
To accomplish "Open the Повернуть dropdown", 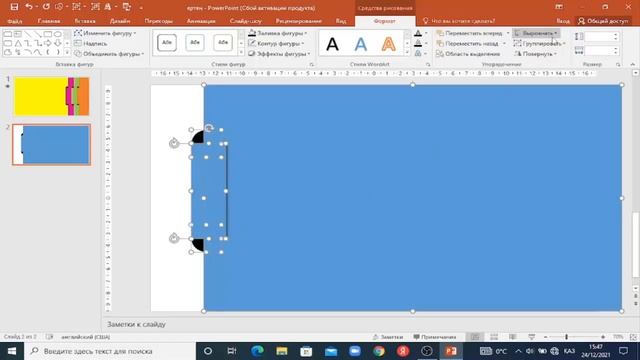I will click(x=535, y=53).
